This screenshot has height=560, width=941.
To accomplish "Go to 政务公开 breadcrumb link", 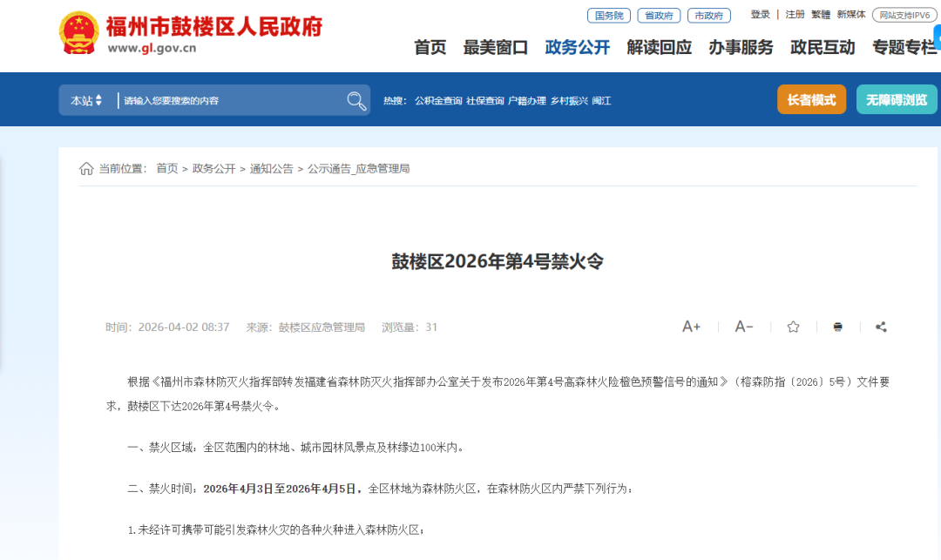I will pyautogui.click(x=213, y=168).
